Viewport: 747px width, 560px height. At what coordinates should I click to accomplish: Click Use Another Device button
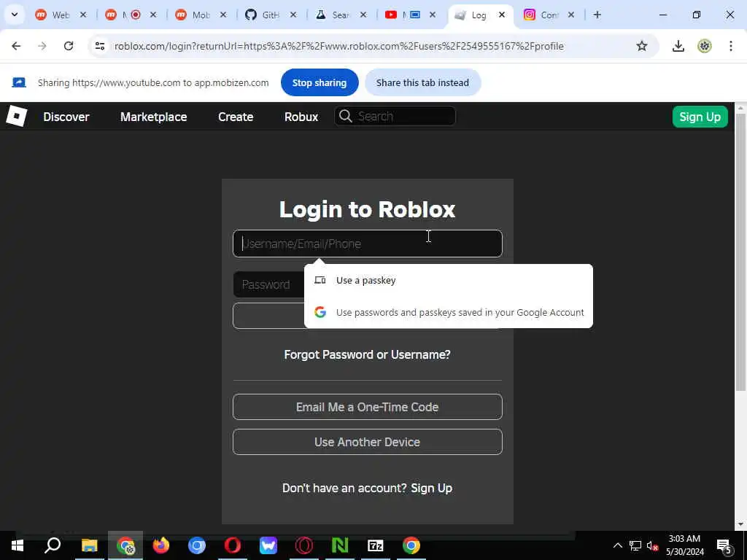coord(368,442)
